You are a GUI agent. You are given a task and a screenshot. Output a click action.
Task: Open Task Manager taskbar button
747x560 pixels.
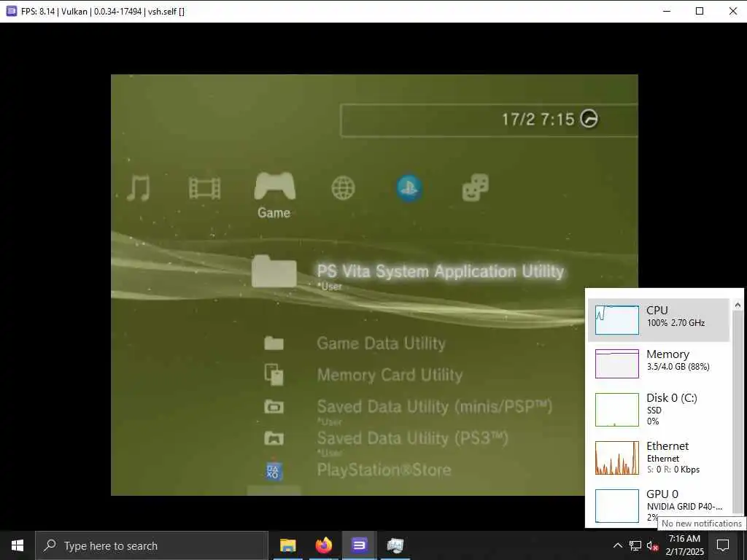coord(395,545)
